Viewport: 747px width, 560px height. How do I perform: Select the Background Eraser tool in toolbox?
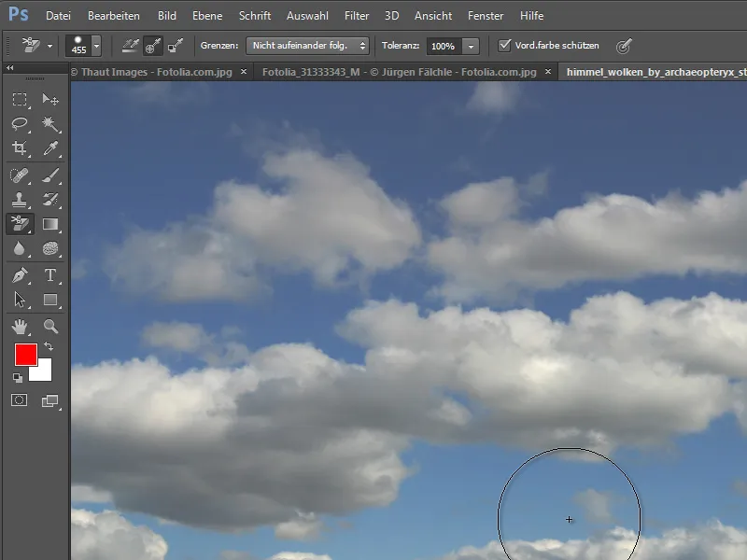(20, 224)
